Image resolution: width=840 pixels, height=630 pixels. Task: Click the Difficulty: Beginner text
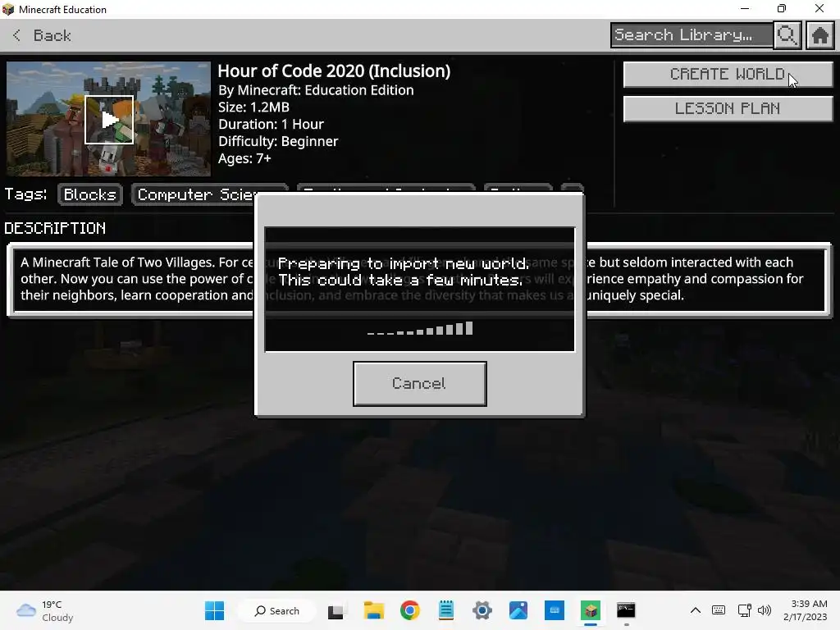278,141
